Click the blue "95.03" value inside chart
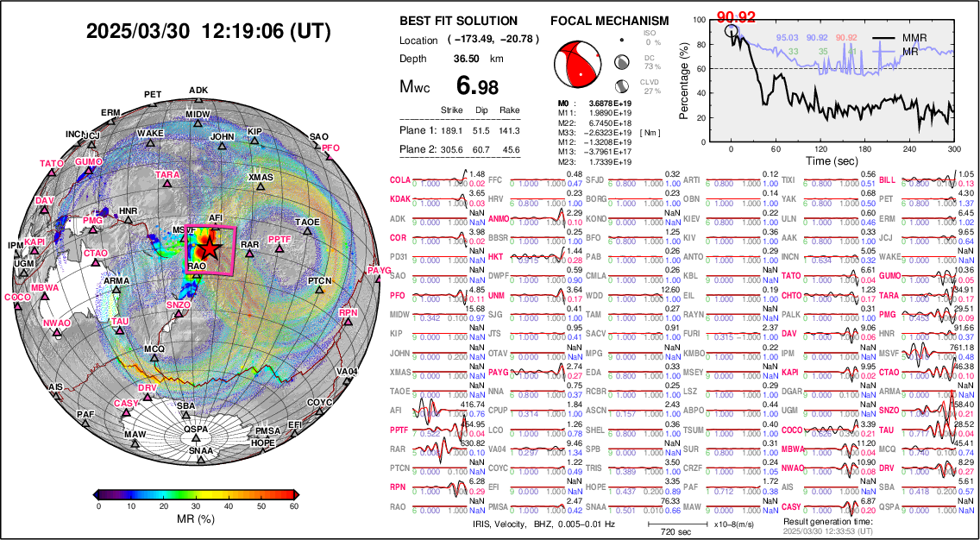This screenshot has height=540, width=980. (x=788, y=39)
